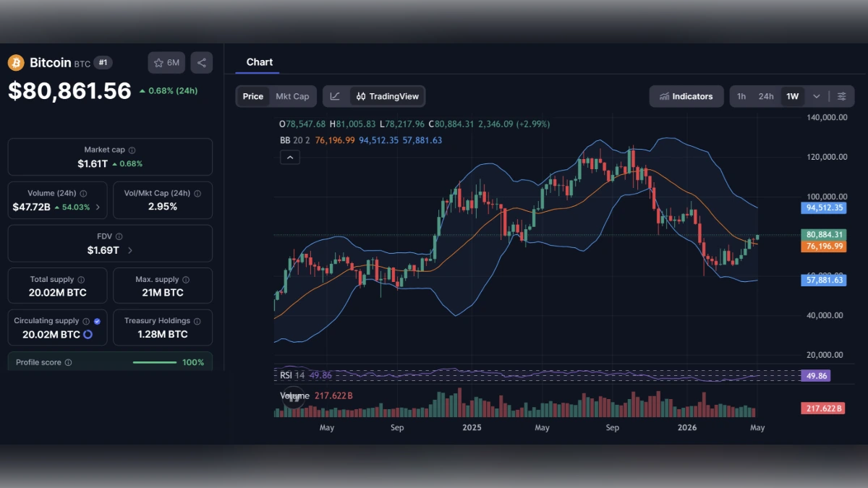Click the Profile score progress bar
The image size is (868, 488).
click(x=155, y=362)
